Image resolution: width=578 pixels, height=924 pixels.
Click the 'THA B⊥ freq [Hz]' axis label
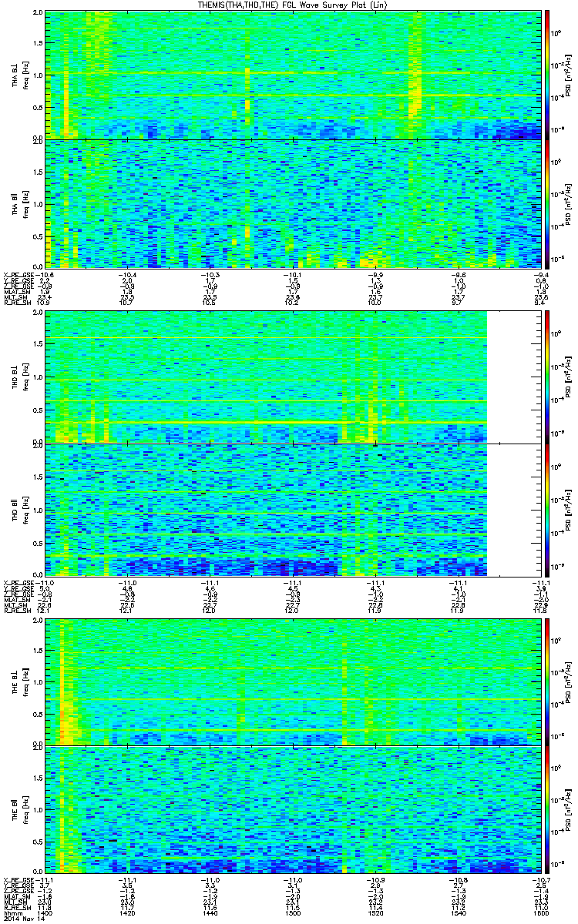19,75
